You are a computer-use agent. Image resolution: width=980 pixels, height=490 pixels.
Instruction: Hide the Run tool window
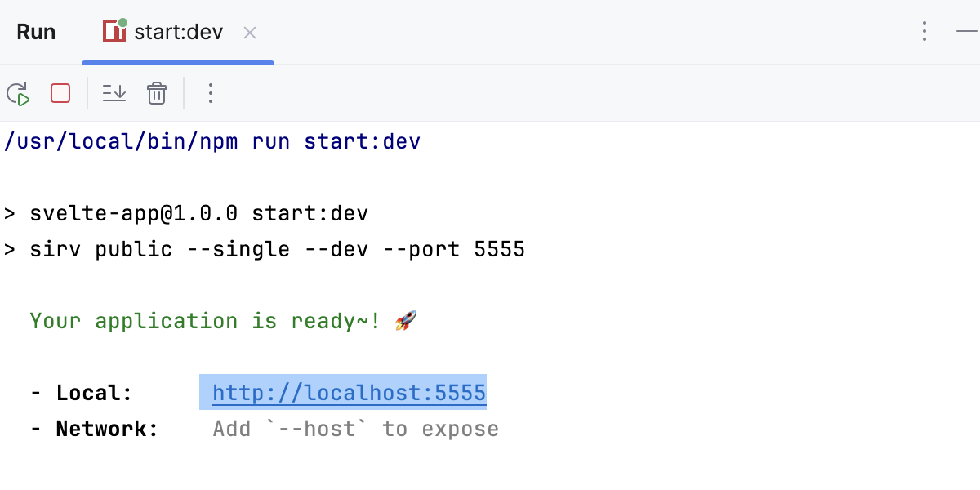(968, 31)
